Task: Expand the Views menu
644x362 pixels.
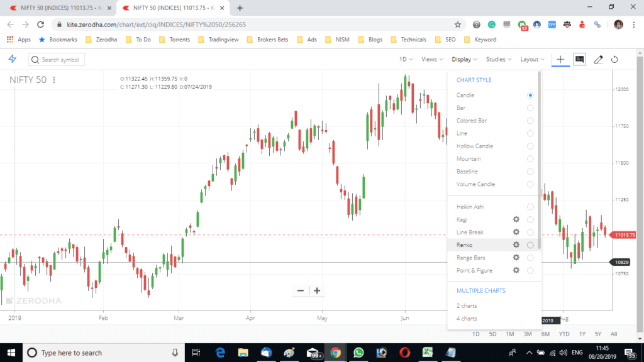Action: point(431,59)
